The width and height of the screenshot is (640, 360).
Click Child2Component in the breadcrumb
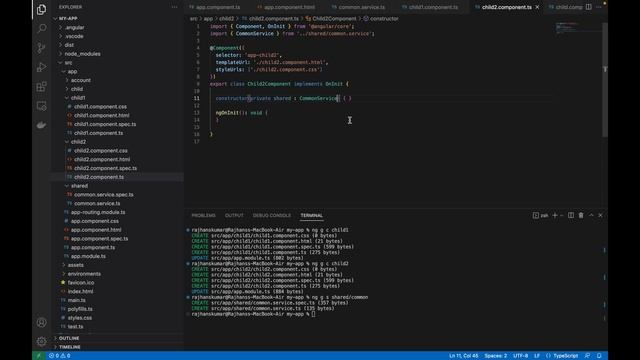coord(334,18)
